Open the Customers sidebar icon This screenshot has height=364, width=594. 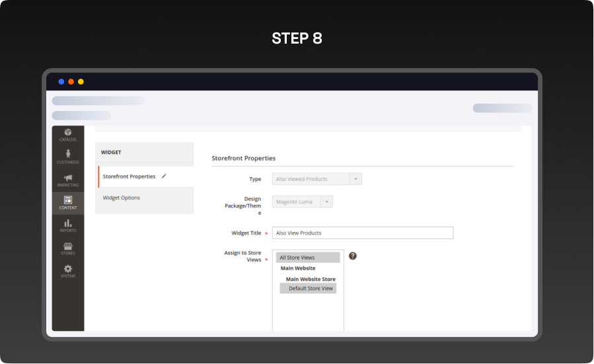pos(68,157)
